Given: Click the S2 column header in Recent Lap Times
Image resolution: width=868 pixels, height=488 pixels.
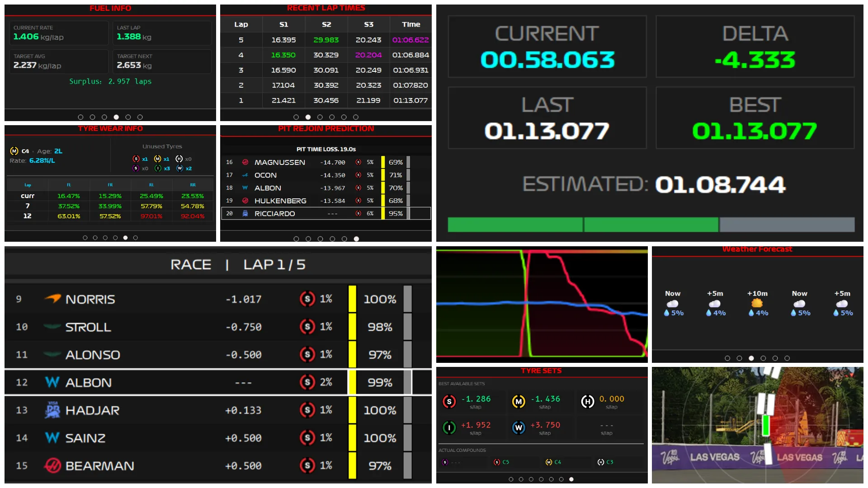Looking at the screenshot, I should click(326, 24).
